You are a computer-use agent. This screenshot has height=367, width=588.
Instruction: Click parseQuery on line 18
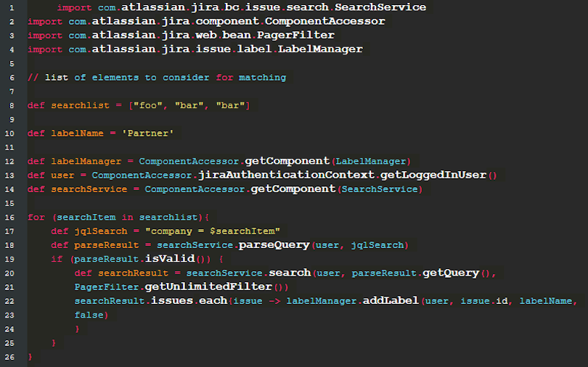(274, 245)
